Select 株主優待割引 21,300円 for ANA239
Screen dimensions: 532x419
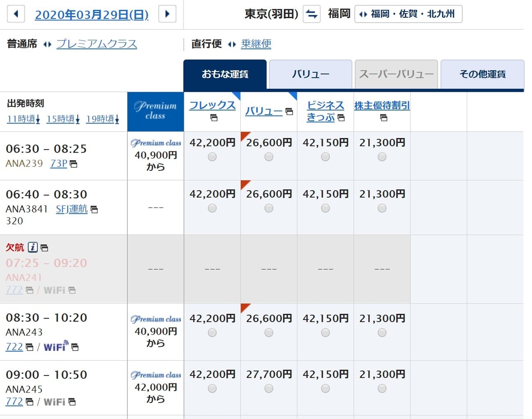382,157
